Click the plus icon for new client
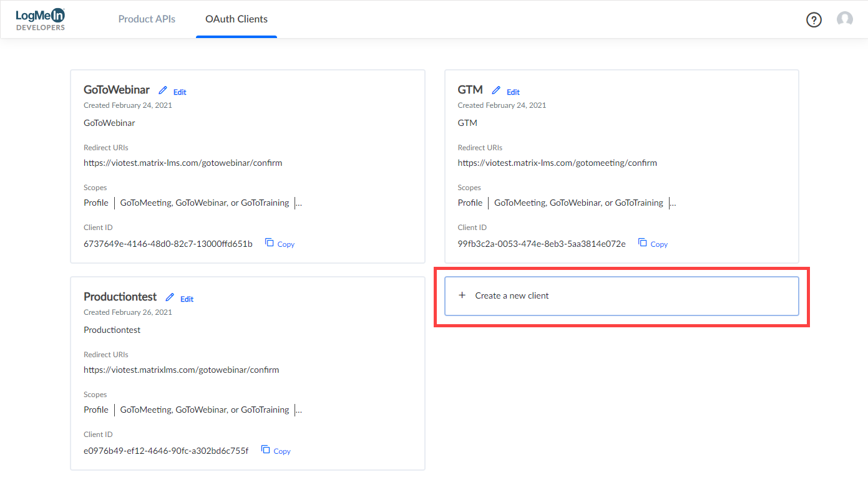The height and width of the screenshot is (490, 868). [x=462, y=295]
